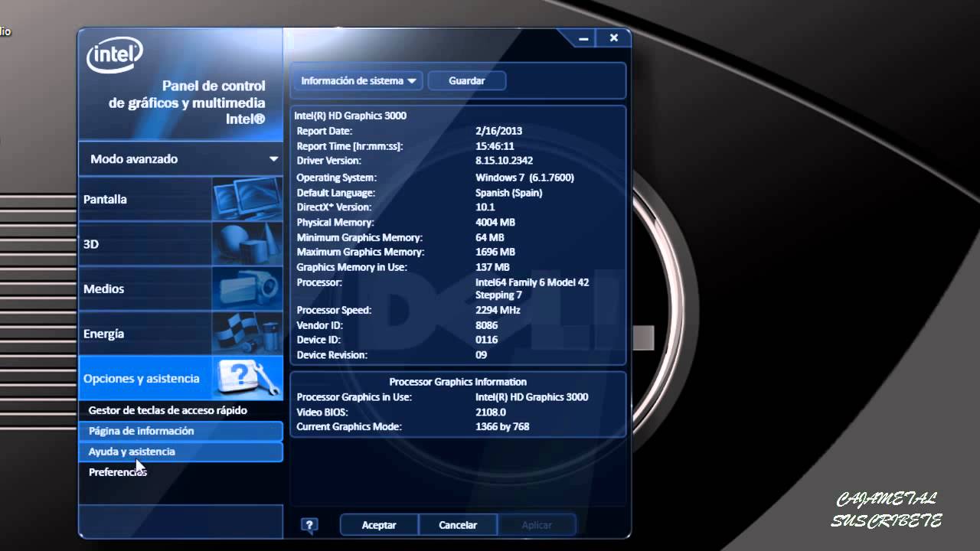This screenshot has height=551, width=980.
Task: Open Ayuda y asistencia
Action: [181, 452]
